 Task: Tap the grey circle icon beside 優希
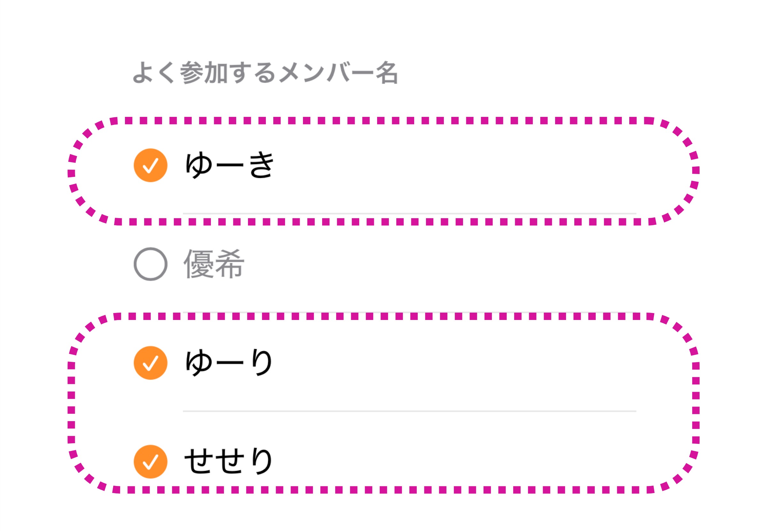pos(150,264)
